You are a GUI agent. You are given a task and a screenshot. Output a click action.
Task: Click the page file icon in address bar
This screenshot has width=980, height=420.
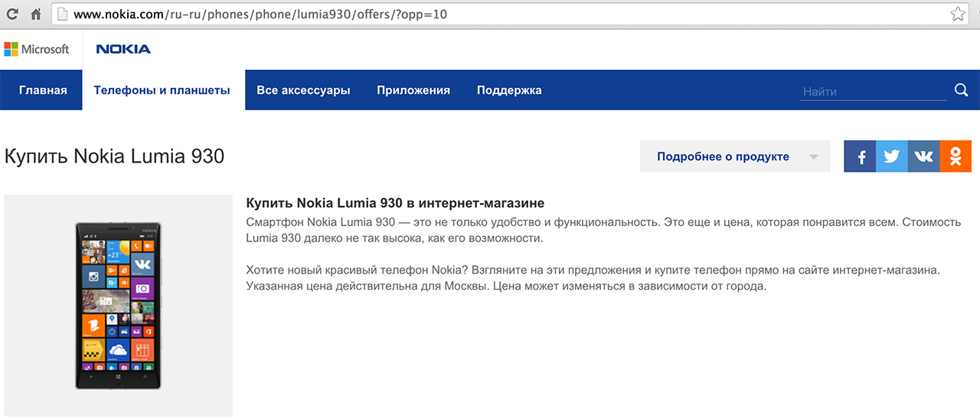[x=63, y=14]
